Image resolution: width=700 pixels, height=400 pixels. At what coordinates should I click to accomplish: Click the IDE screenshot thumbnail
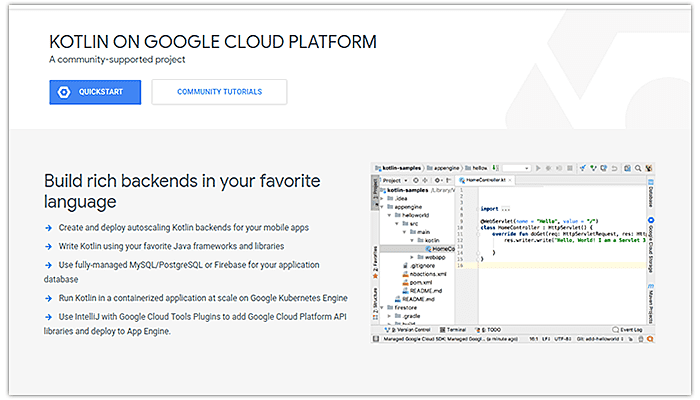click(512, 253)
